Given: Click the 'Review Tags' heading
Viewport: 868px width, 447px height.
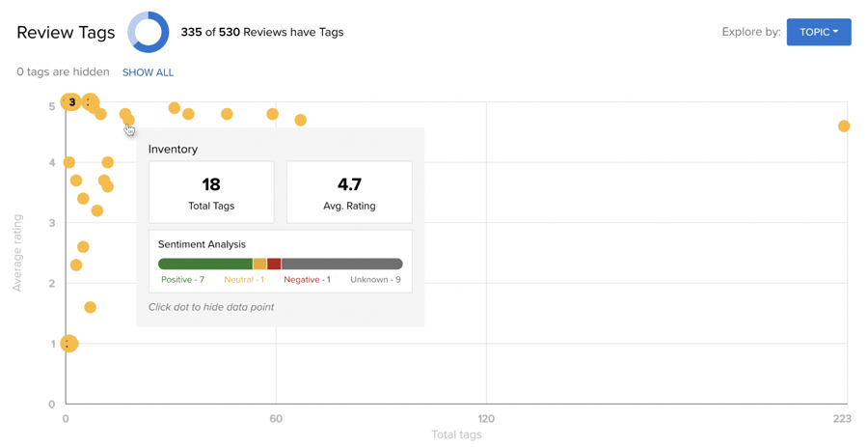Looking at the screenshot, I should 66,33.
